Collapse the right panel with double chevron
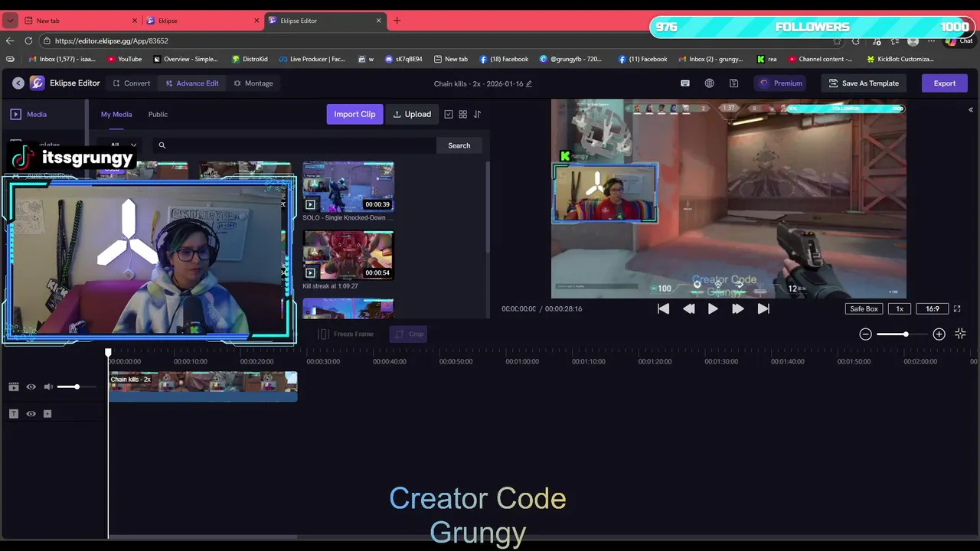Image resolution: width=980 pixels, height=551 pixels. pos(971,109)
